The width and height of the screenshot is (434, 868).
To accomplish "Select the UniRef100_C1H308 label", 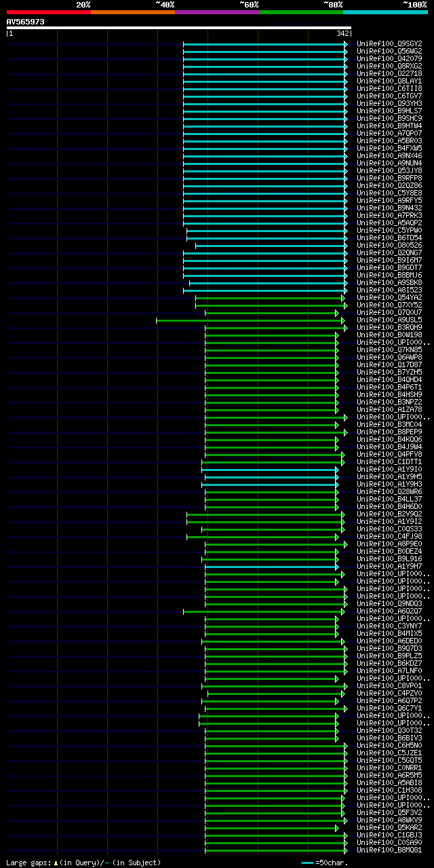I will pyautogui.click(x=389, y=790).
